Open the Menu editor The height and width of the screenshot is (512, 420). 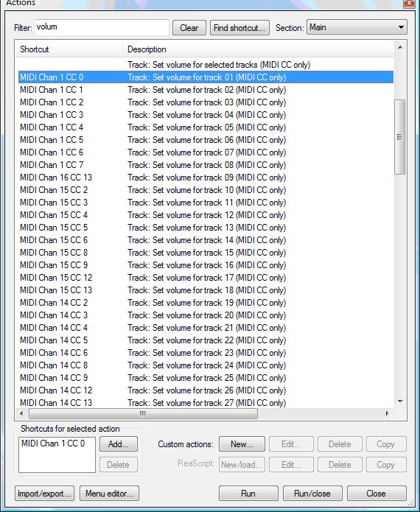pos(109,494)
